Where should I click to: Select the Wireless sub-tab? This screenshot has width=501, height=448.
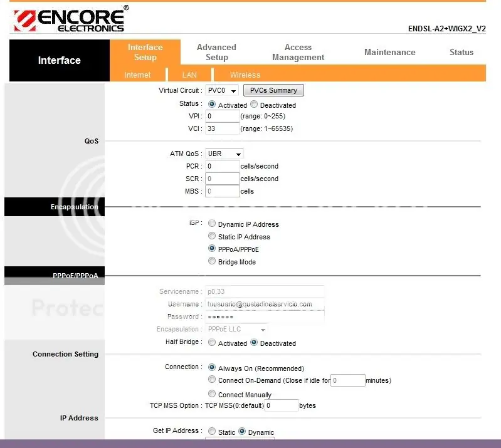click(245, 75)
